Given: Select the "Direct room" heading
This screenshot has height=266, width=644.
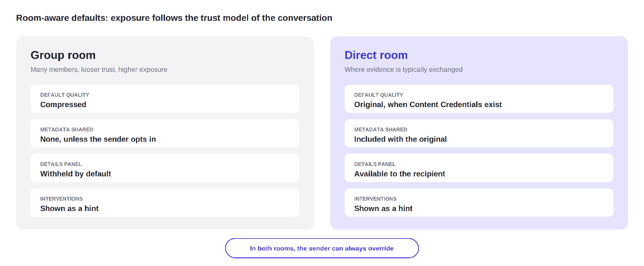Looking at the screenshot, I should tap(376, 55).
